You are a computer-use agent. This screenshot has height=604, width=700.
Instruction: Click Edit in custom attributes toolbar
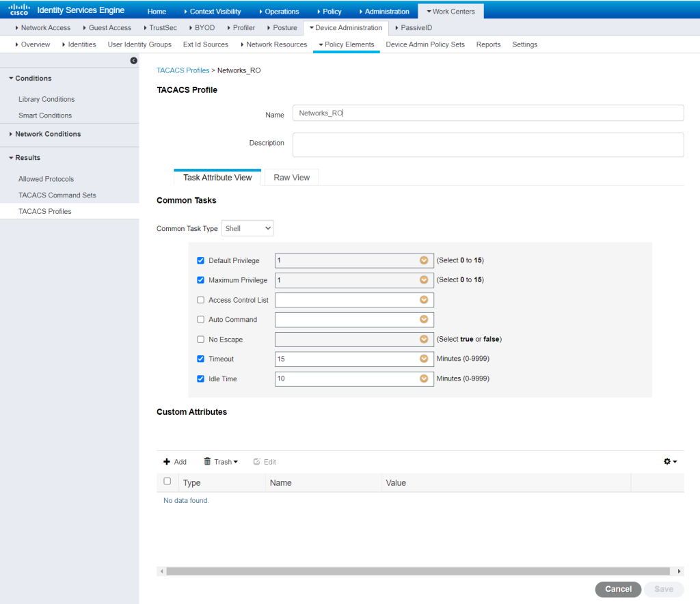pyautogui.click(x=265, y=462)
